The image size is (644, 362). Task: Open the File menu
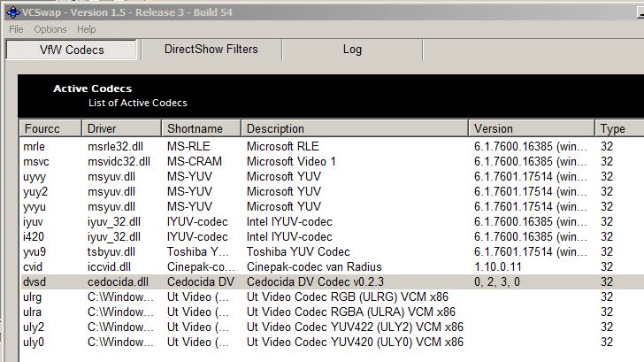tap(16, 29)
